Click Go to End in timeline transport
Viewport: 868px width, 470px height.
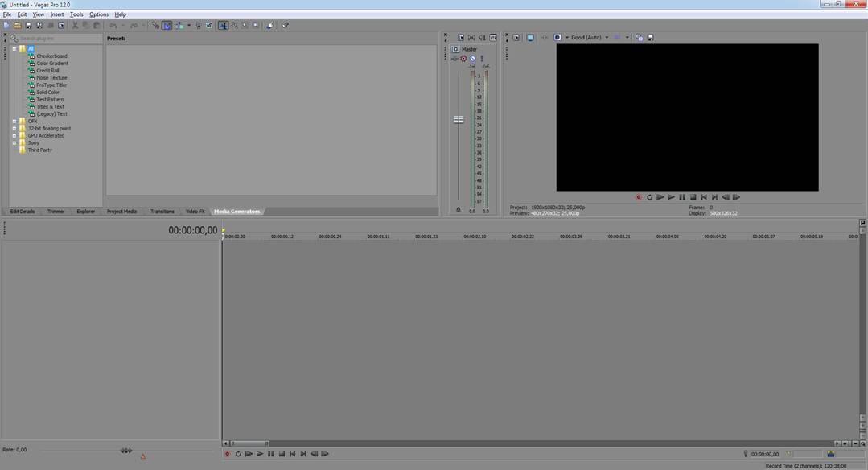(x=303, y=454)
